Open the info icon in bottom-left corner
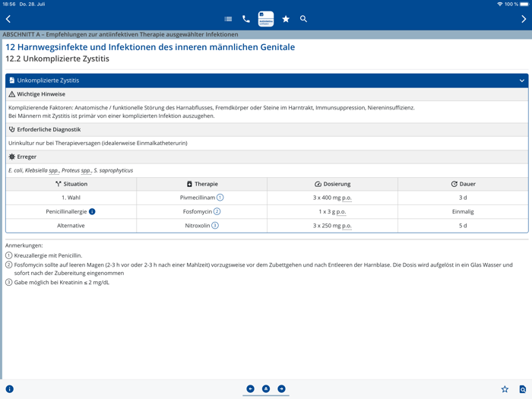 coord(10,389)
